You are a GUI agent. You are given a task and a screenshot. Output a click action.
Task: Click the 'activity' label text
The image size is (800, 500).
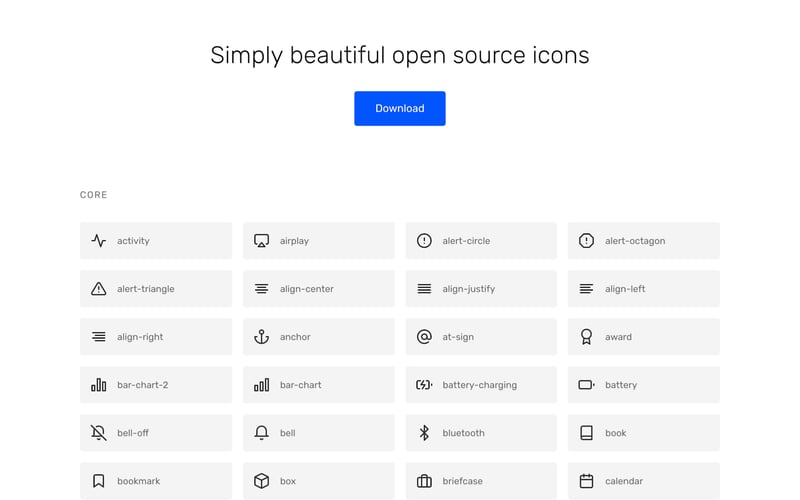pyautogui.click(x=133, y=241)
